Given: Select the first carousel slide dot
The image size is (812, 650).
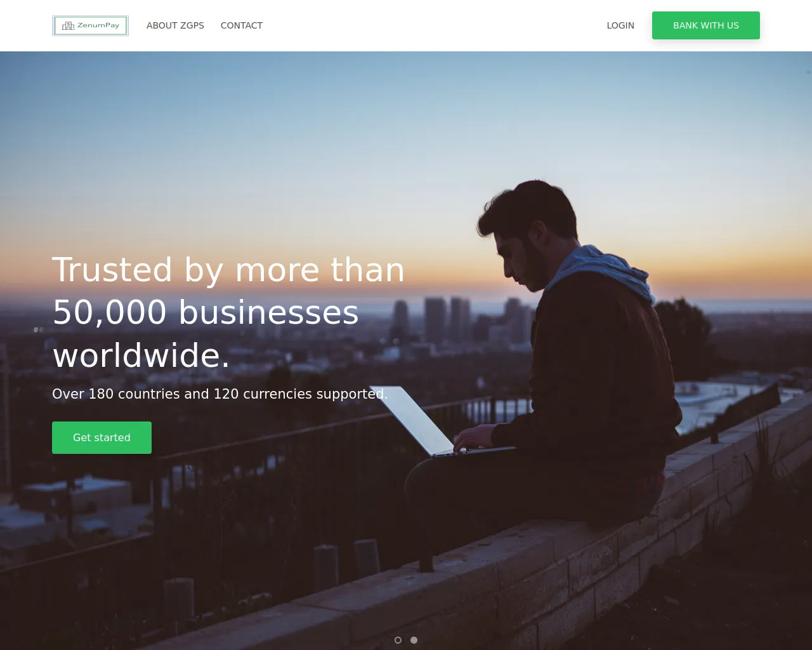Looking at the screenshot, I should (398, 640).
